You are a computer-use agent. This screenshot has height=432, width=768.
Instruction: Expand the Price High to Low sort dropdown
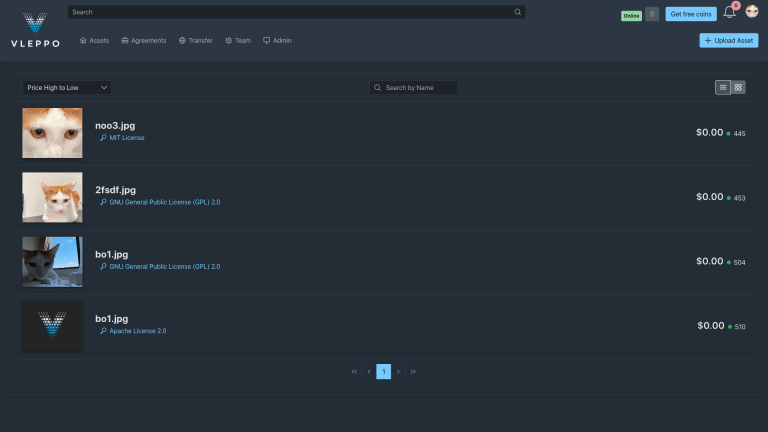(67, 88)
